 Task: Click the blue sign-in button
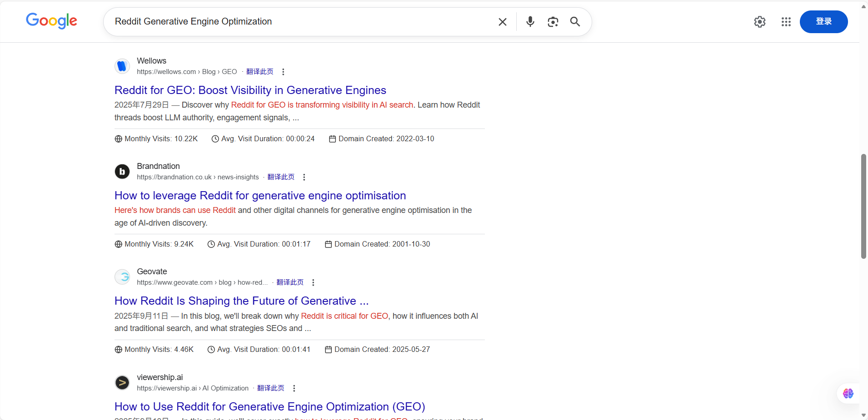click(823, 22)
